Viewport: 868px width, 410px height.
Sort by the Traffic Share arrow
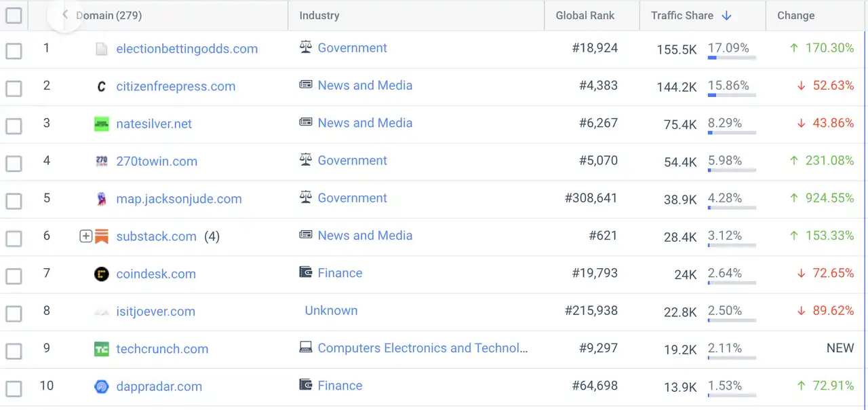(726, 16)
